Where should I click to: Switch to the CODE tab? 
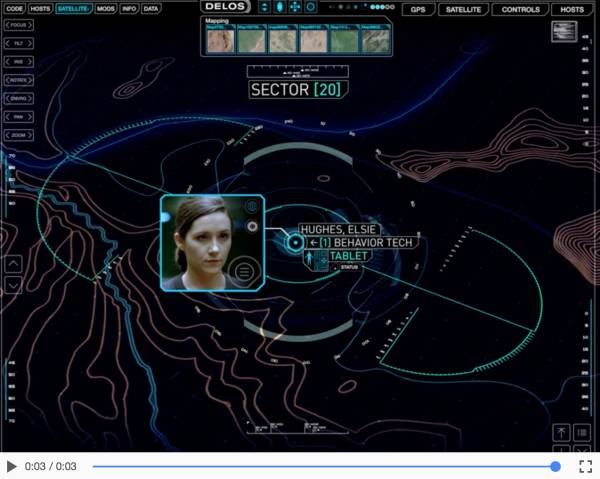[x=14, y=8]
